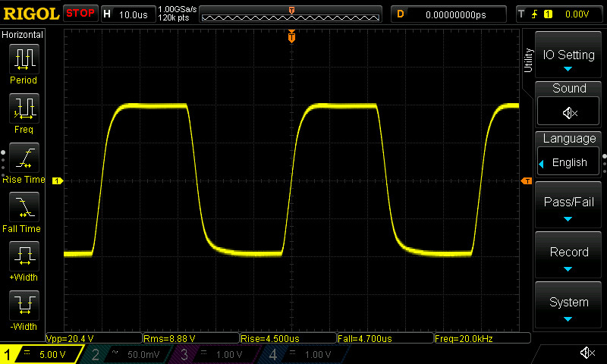Screen dimensions: 607x364
Task: Click the Vpp=20.4 V measurement
Action: click(93, 338)
